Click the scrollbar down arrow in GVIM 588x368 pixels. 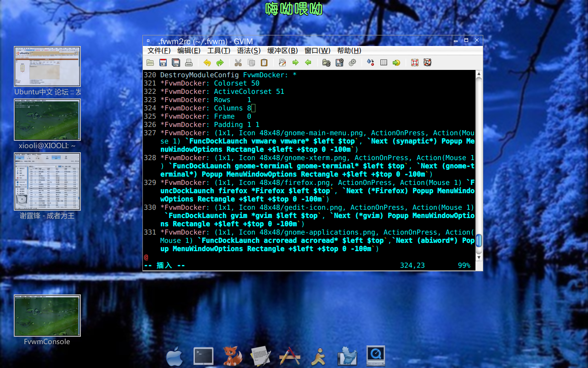tap(479, 258)
